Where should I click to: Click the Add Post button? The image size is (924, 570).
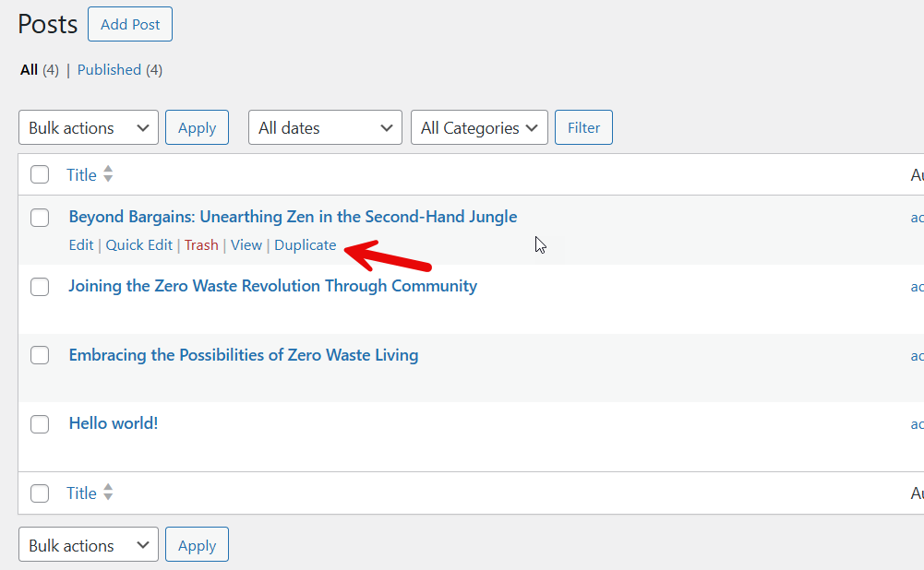130,25
